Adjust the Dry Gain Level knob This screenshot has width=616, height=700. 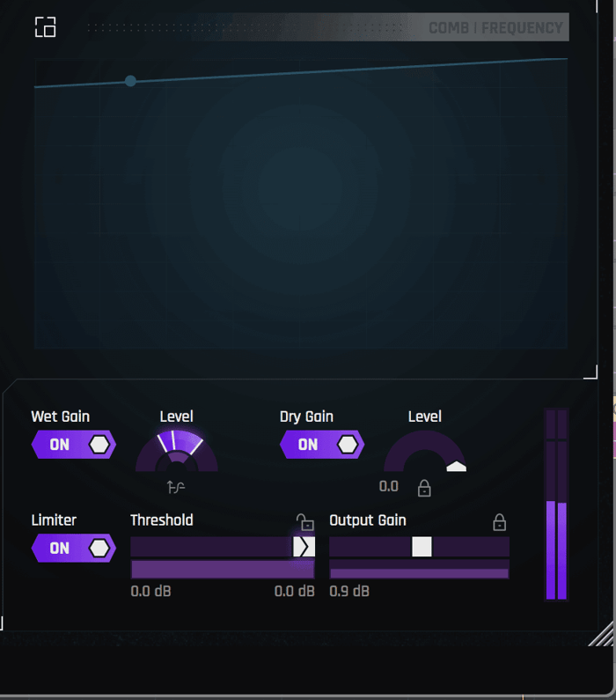(425, 451)
